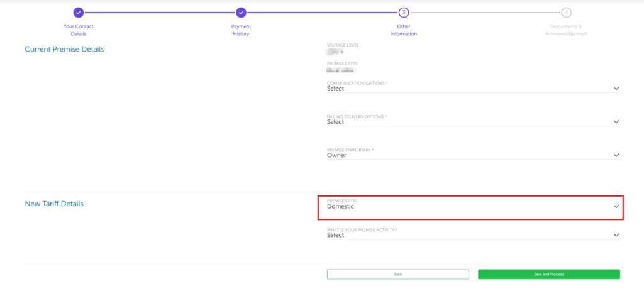
Task: Click the New Tariff Details heading
Action: click(x=54, y=204)
